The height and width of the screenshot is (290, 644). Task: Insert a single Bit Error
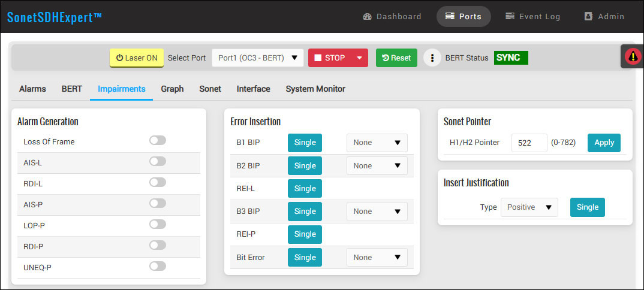305,257
